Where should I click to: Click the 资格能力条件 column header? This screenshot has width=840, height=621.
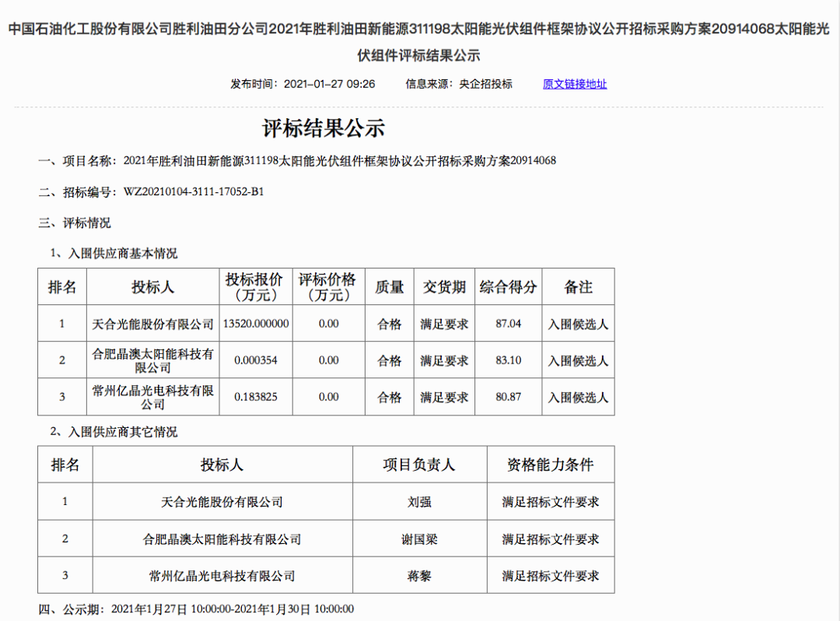pos(550,465)
